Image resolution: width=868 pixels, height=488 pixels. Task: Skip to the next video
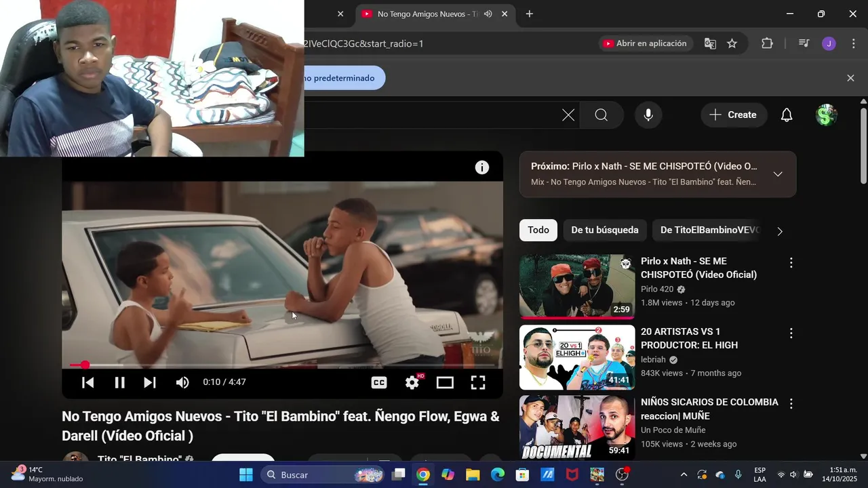[150, 382]
